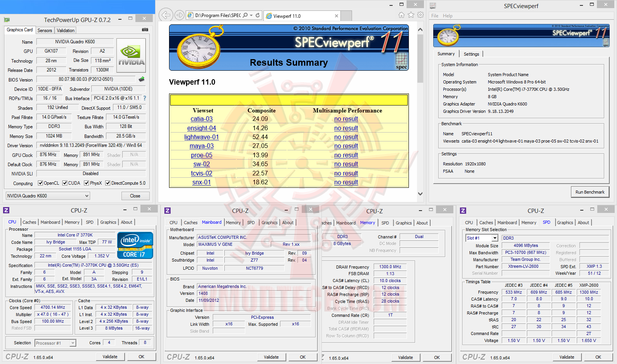Select the Caches tab in the CPU-Z Mainboard window
This screenshot has height=364, width=617.
(x=190, y=223)
